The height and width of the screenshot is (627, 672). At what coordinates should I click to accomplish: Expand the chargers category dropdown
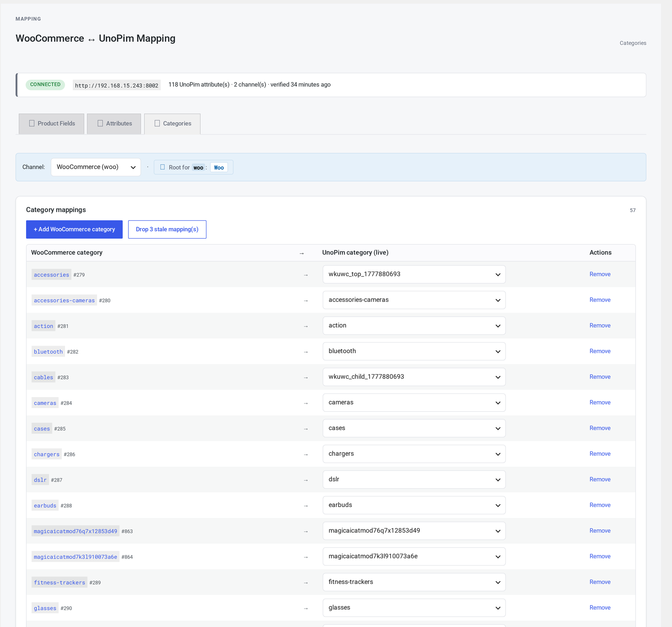pos(414,454)
